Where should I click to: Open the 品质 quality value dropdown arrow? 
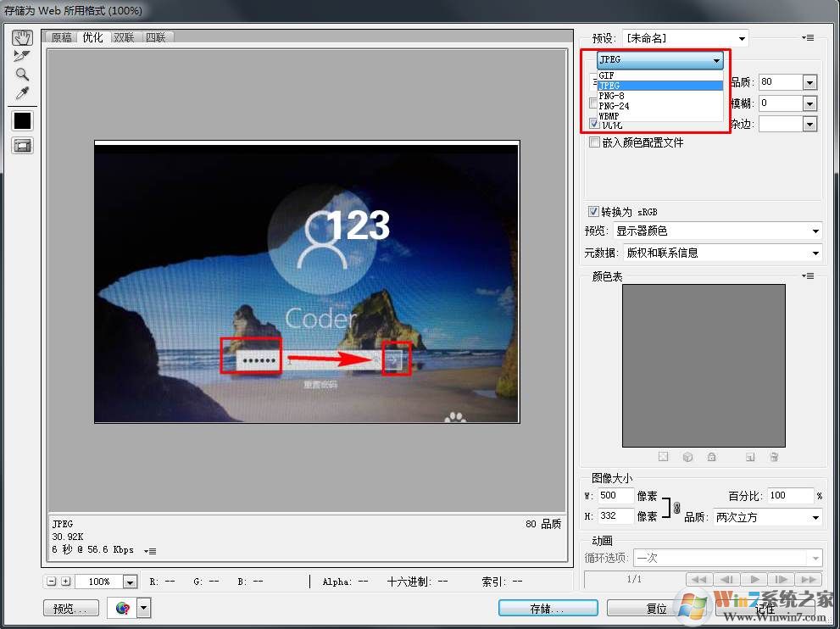pos(809,82)
